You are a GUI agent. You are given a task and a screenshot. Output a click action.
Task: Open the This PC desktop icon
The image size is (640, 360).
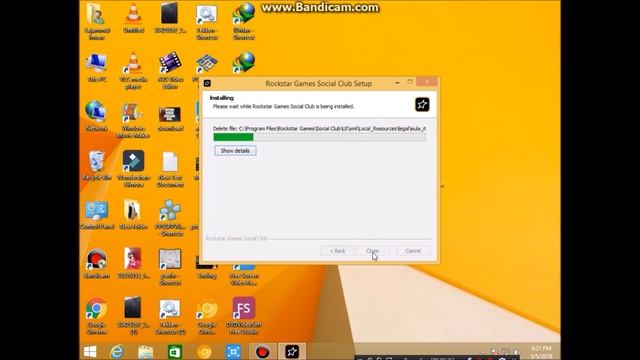pyautogui.click(x=97, y=67)
